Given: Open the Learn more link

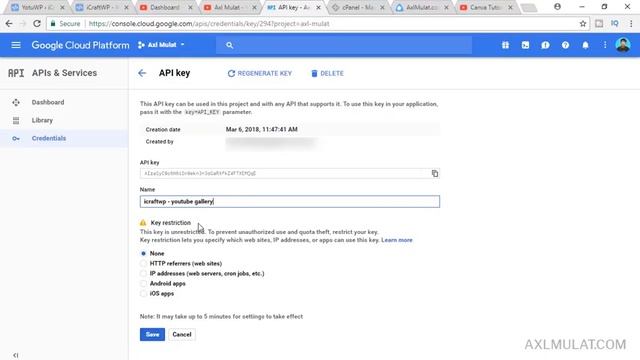Looking at the screenshot, I should point(397,240).
